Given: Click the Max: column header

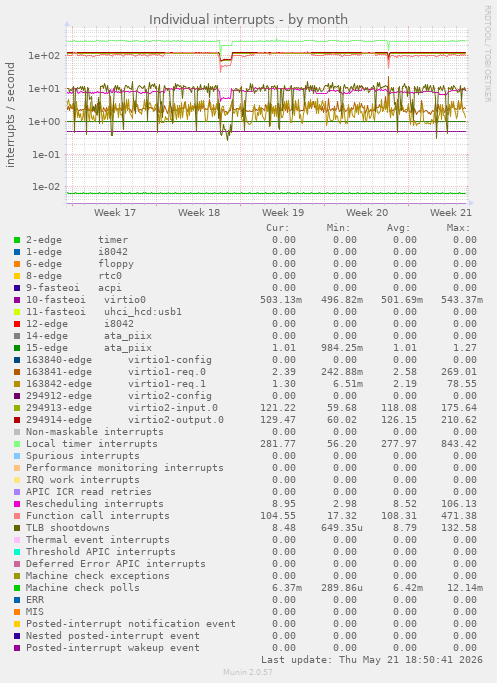Looking at the screenshot, I should click(x=458, y=228).
